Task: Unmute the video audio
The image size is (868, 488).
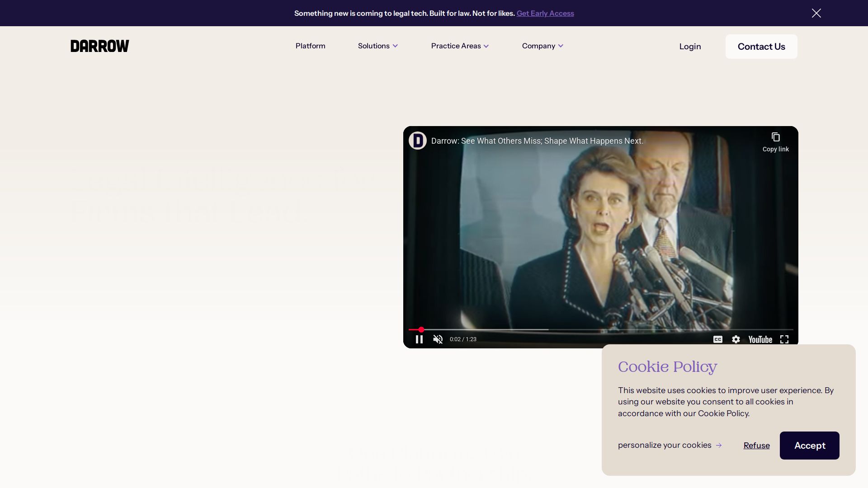Action: pos(438,339)
